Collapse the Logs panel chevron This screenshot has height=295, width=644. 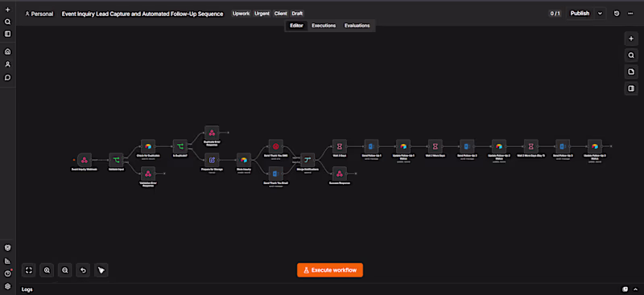tap(636, 289)
